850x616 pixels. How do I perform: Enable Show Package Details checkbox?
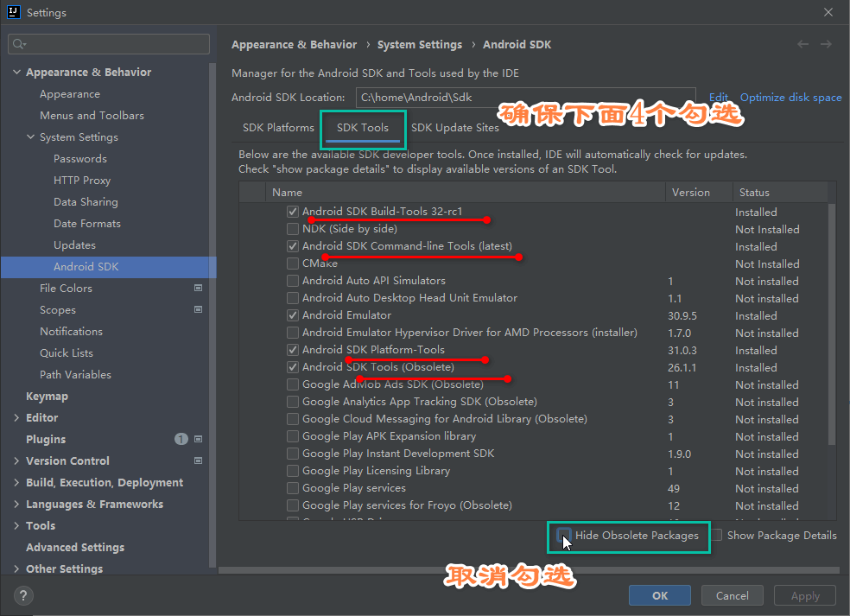click(x=717, y=535)
